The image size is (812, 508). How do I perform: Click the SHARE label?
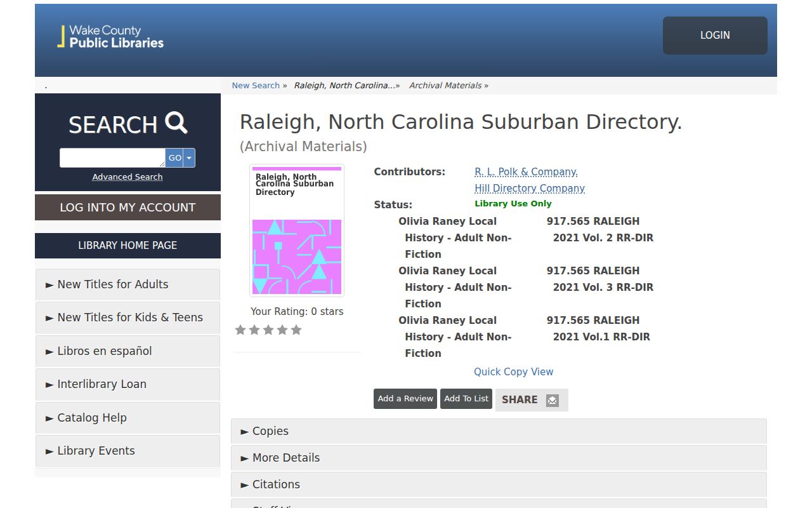[520, 400]
